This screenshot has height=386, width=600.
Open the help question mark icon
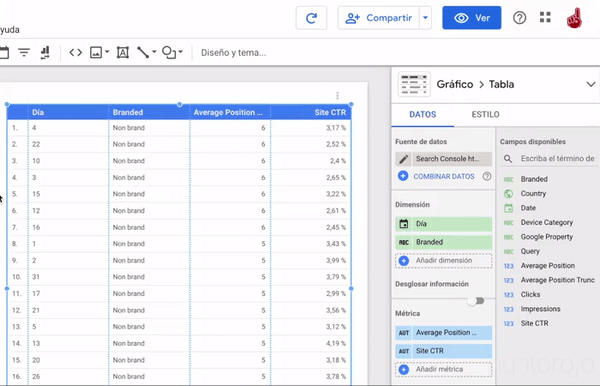click(x=519, y=18)
